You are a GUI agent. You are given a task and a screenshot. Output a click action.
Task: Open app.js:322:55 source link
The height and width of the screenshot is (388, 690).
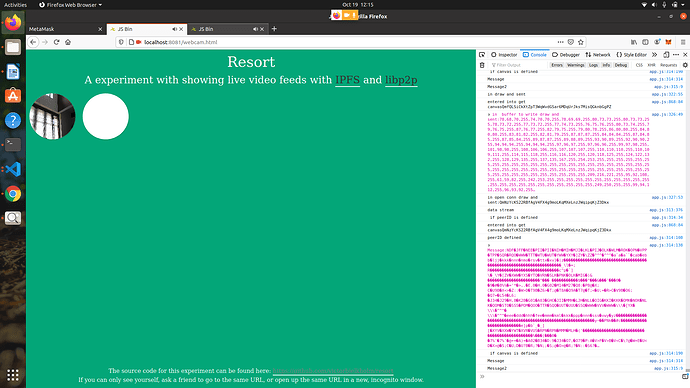[667, 94]
